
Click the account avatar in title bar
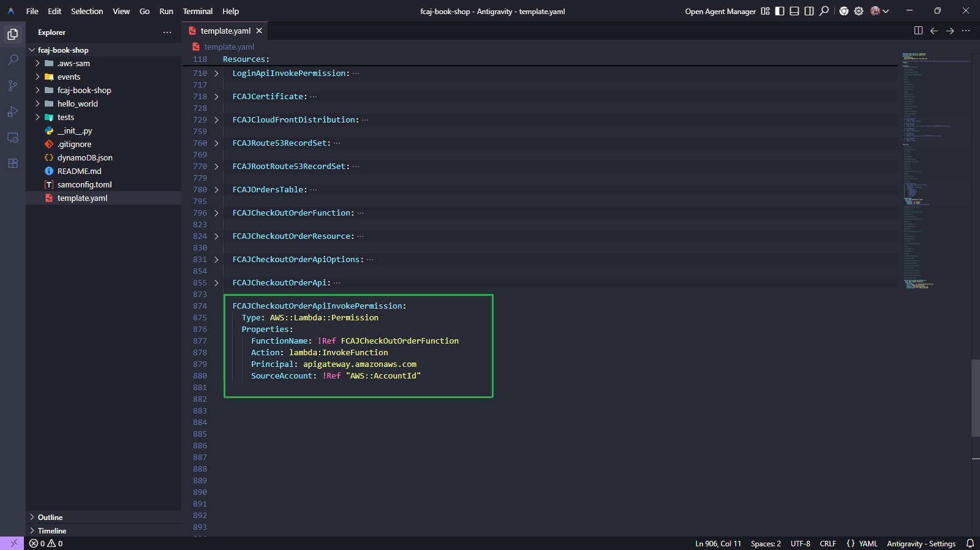875,11
